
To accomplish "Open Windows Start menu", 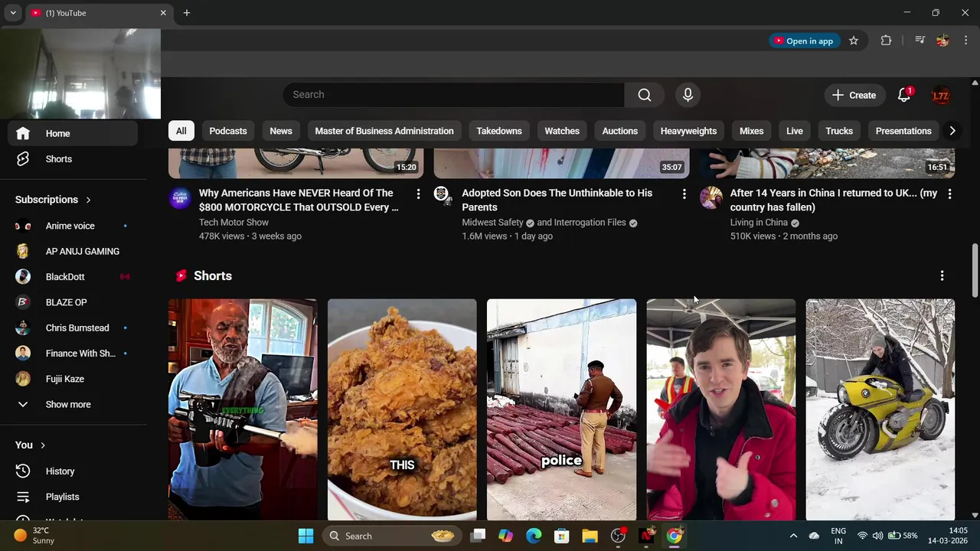I will (305, 536).
